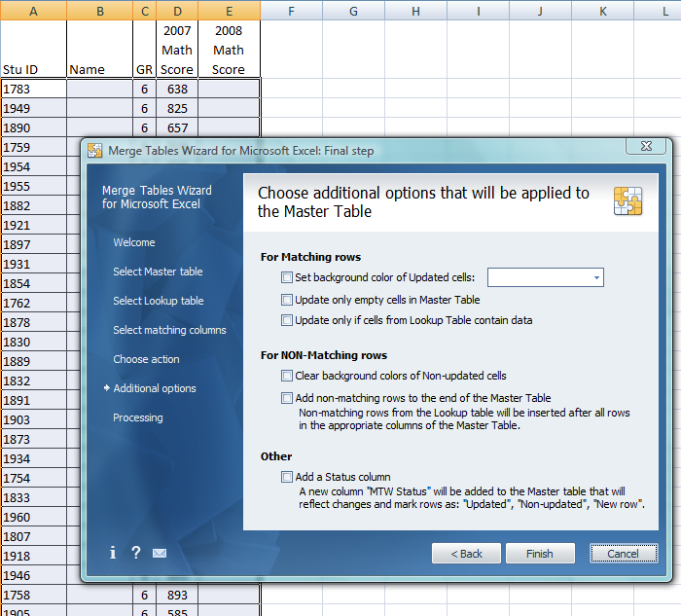The width and height of the screenshot is (681, 616).
Task: Click the Finish button
Action: click(540, 554)
